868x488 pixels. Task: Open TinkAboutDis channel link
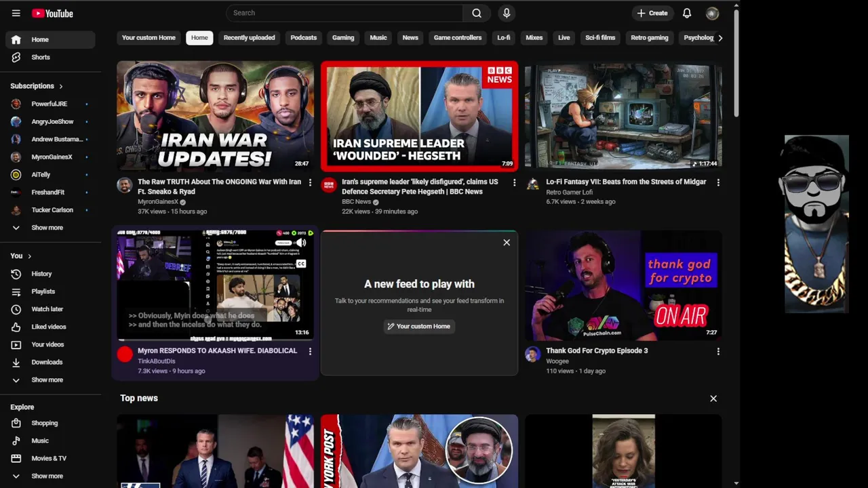click(x=156, y=361)
